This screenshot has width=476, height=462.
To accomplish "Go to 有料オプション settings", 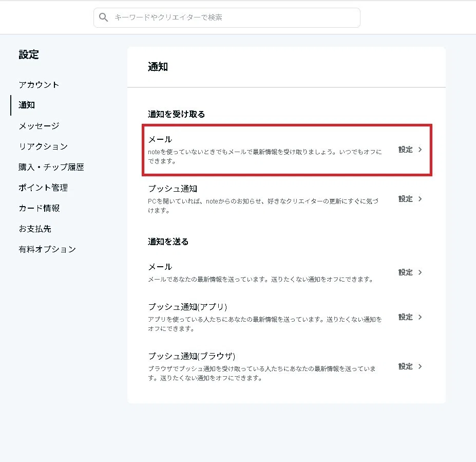I will (47, 249).
